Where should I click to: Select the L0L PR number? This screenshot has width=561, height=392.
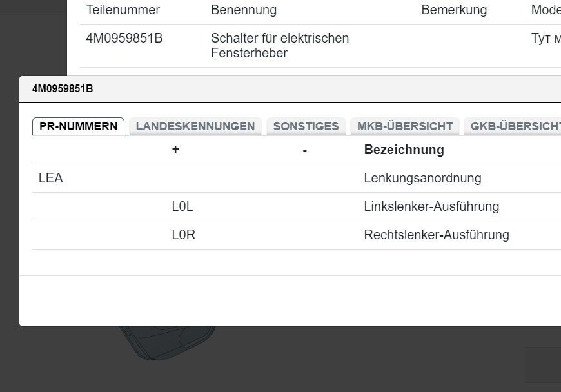click(182, 207)
